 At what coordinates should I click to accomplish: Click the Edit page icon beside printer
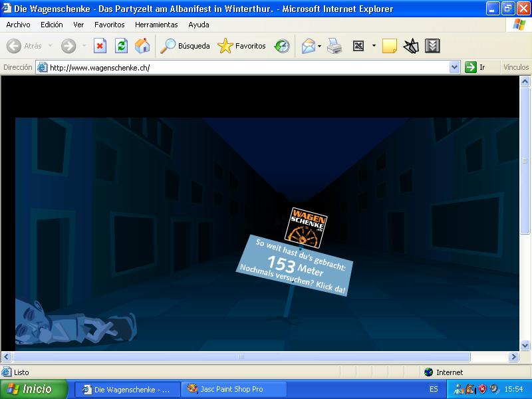pyautogui.click(x=358, y=46)
